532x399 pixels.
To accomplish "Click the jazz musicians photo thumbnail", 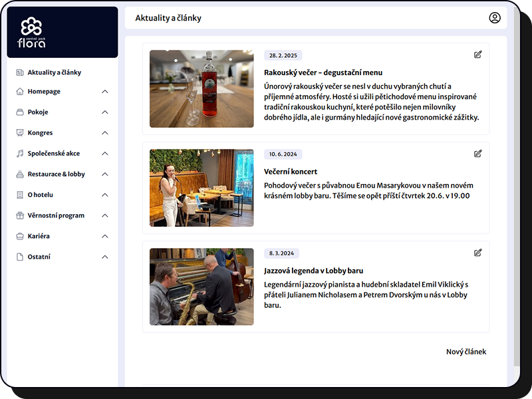I will tap(201, 287).
